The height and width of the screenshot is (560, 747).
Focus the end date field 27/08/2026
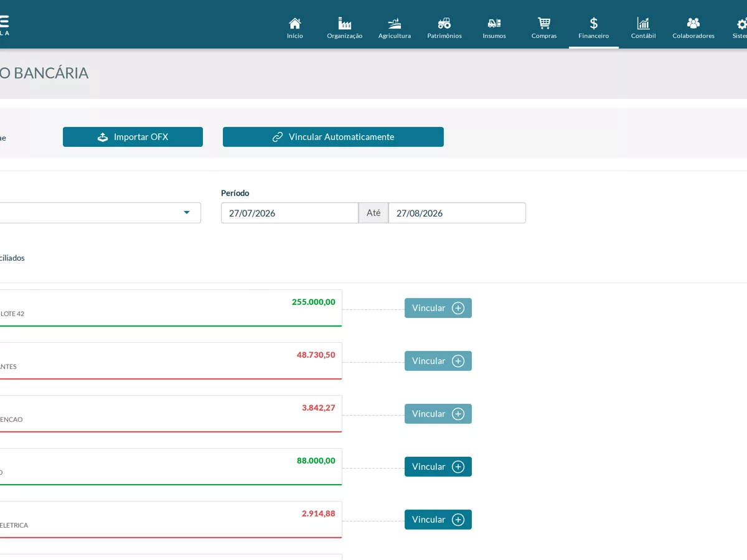457,213
